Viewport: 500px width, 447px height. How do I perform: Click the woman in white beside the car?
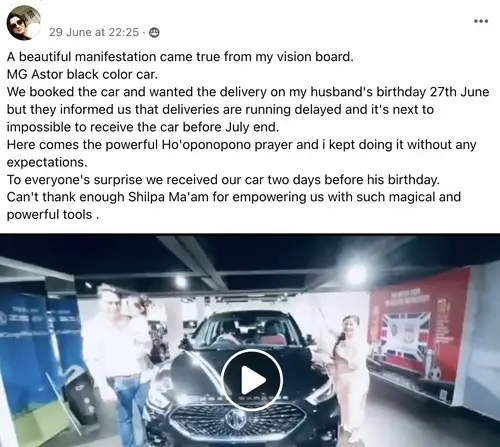(350, 375)
